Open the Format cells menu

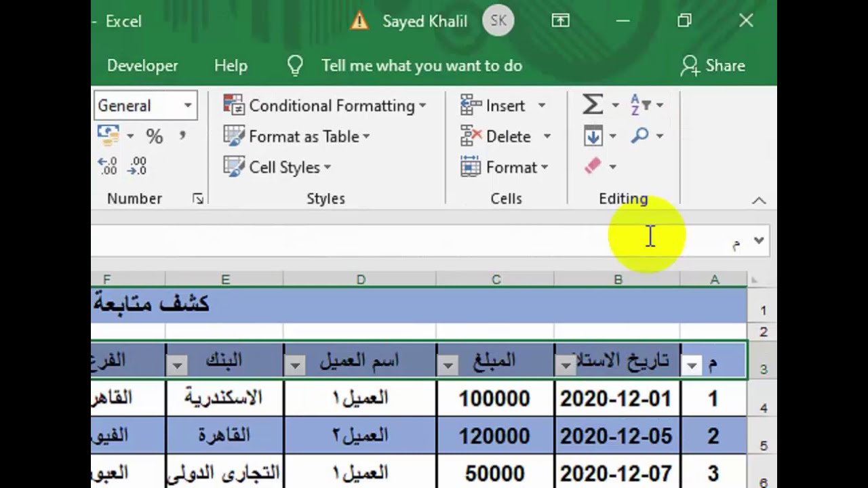coord(505,167)
